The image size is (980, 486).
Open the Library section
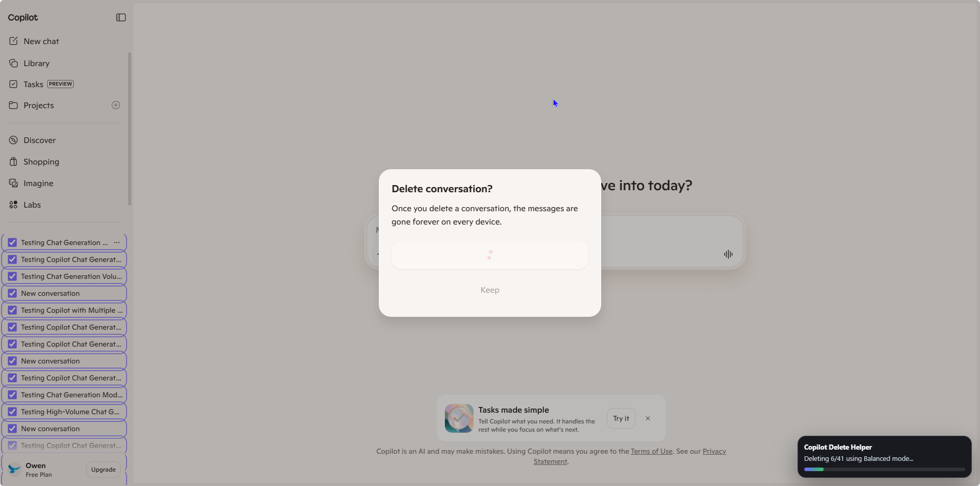point(29,63)
